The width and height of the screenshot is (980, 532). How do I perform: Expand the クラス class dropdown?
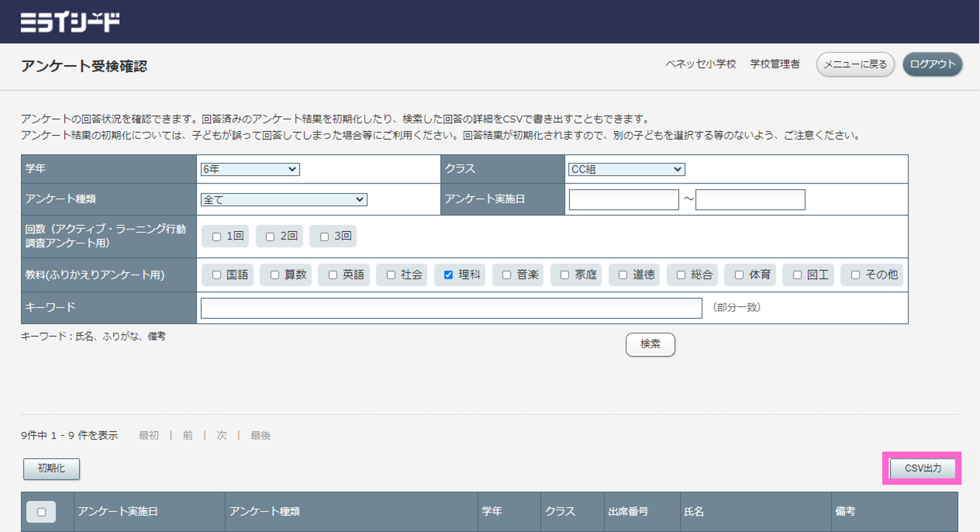[x=626, y=169]
